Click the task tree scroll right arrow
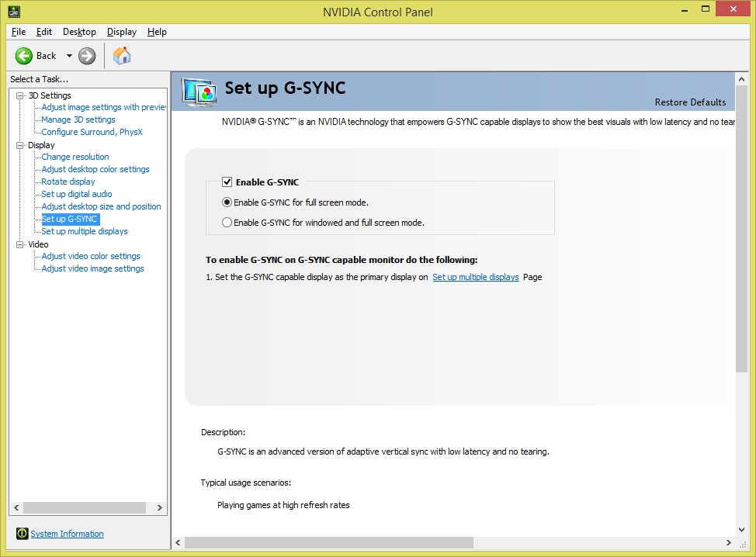This screenshot has height=557, width=756. pyautogui.click(x=160, y=508)
